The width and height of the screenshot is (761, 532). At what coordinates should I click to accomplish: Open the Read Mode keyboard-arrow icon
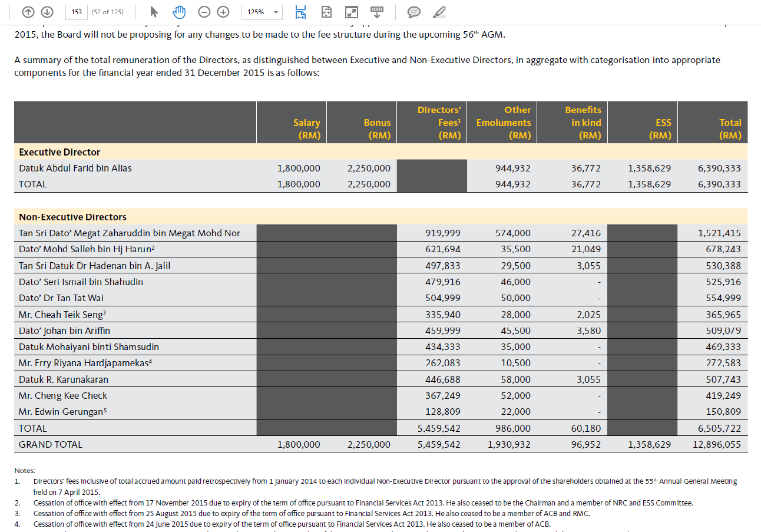click(376, 12)
